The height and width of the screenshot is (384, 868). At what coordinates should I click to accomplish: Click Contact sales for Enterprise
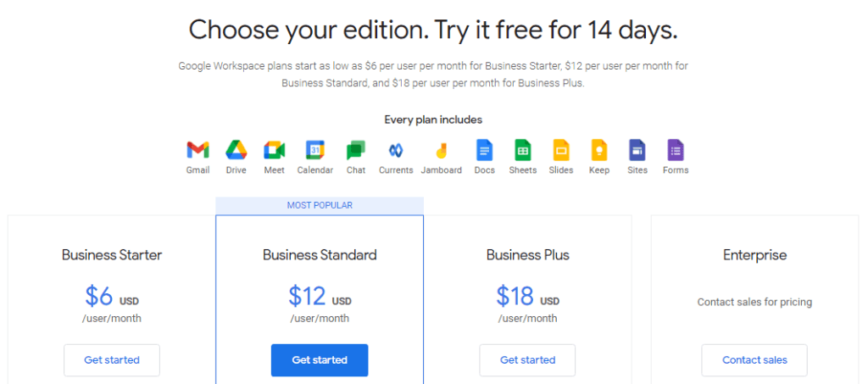pos(754,360)
